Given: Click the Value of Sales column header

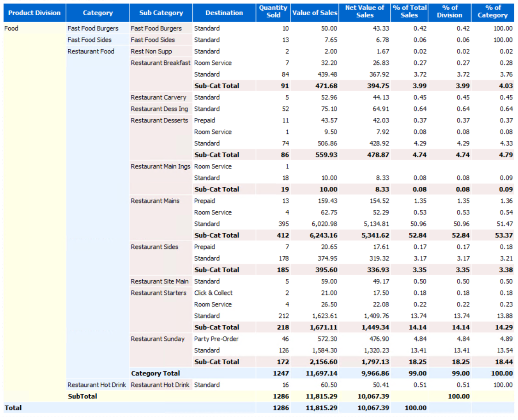Looking at the screenshot, I should [x=315, y=13].
